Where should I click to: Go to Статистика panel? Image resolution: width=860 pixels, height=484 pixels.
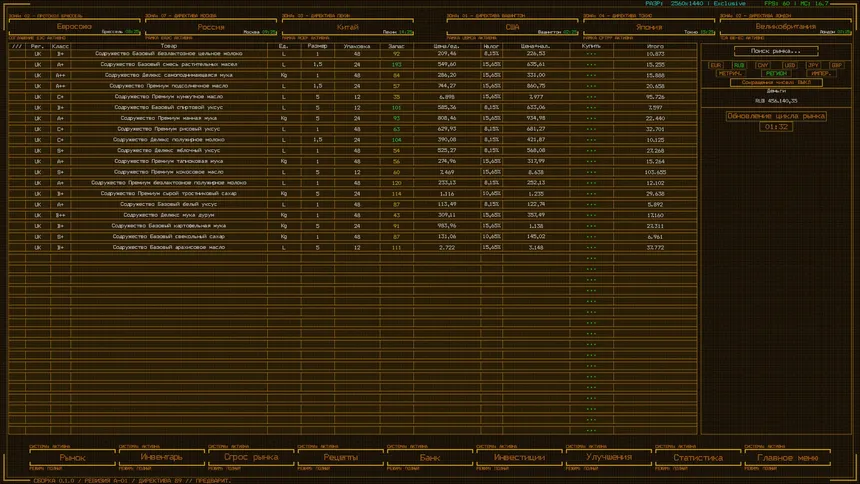coord(698,457)
